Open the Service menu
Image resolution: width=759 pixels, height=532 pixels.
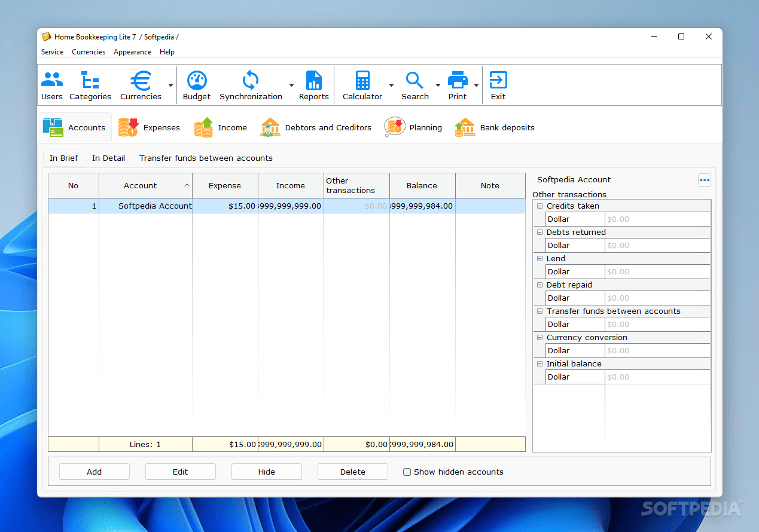[x=52, y=52]
